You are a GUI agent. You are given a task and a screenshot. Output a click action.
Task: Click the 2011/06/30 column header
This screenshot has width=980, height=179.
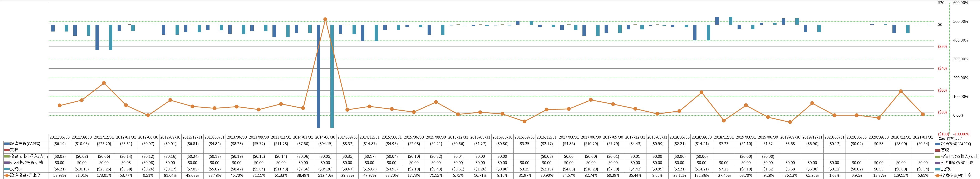tap(60, 137)
